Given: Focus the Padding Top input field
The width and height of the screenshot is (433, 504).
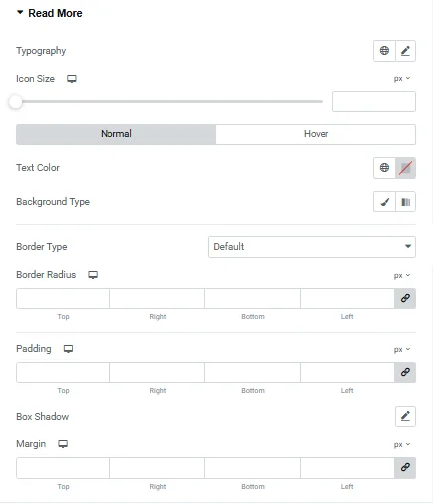Looking at the screenshot, I should coord(63,373).
